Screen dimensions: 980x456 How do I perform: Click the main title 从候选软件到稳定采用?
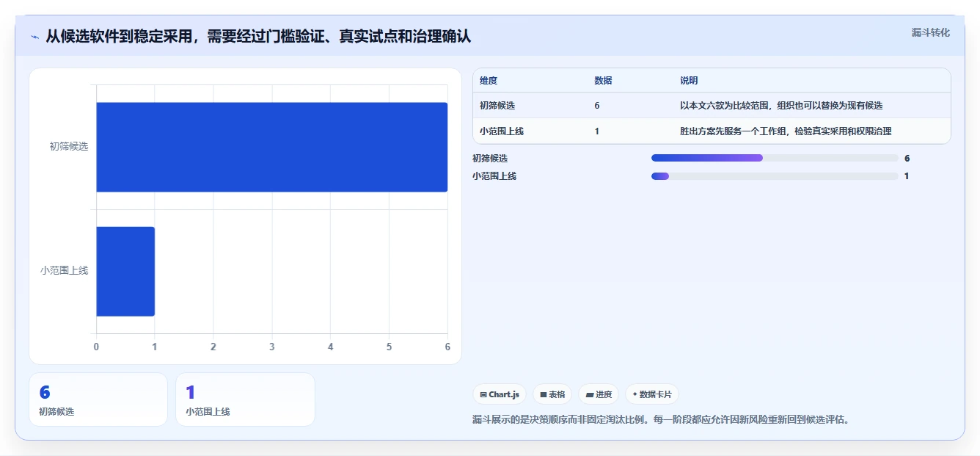(x=258, y=36)
